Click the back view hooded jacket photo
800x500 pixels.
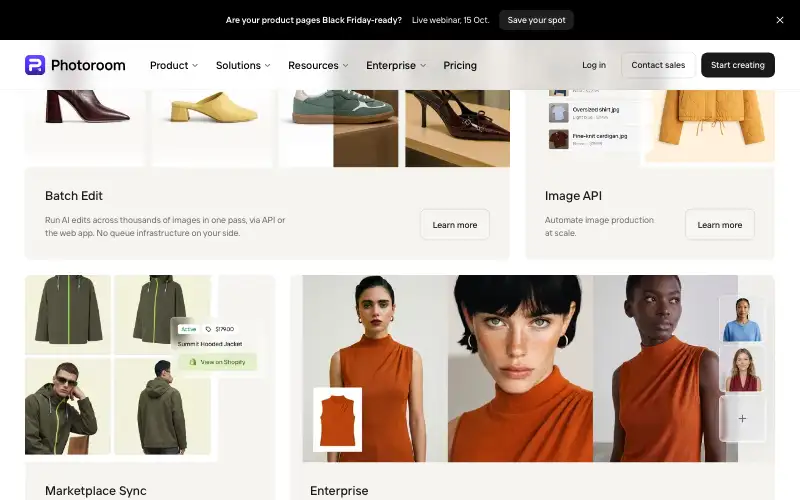tap(162, 406)
